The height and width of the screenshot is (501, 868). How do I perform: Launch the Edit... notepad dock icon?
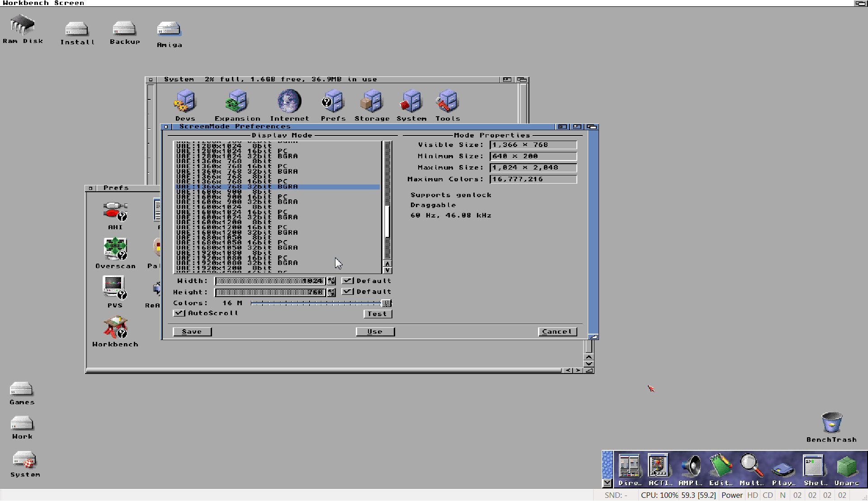721,469
